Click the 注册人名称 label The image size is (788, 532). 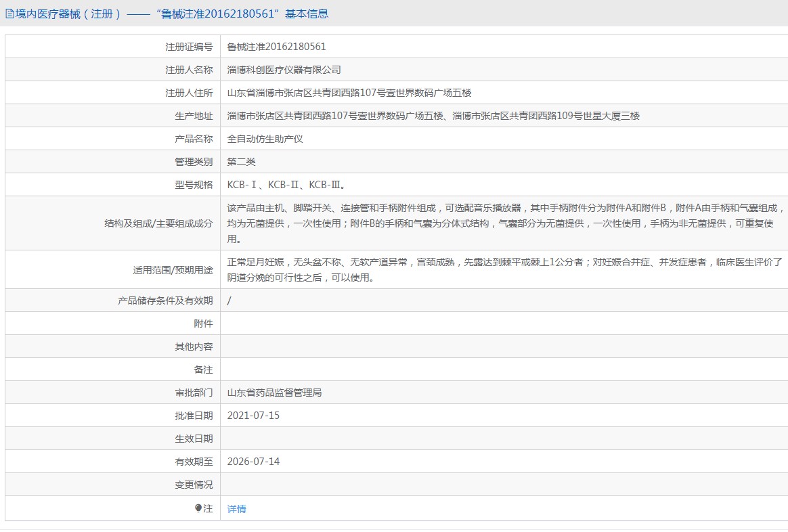(x=189, y=70)
